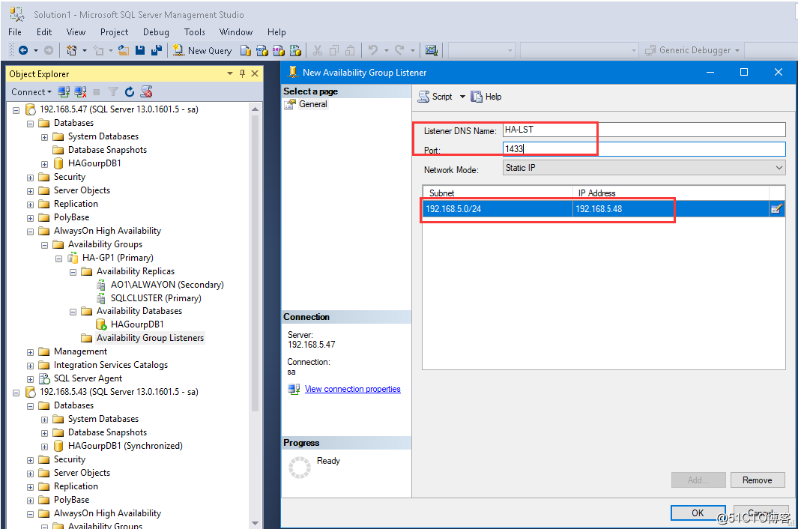798x532 pixels.
Task: Collapse the 192.168.5.47 server node
Action: tap(16, 110)
